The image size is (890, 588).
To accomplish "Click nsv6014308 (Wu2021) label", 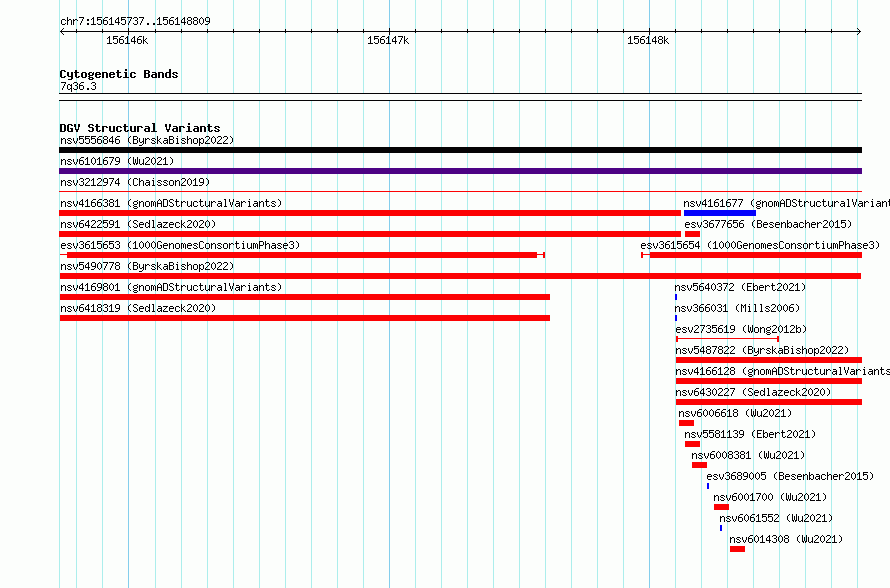I will coord(786,539).
